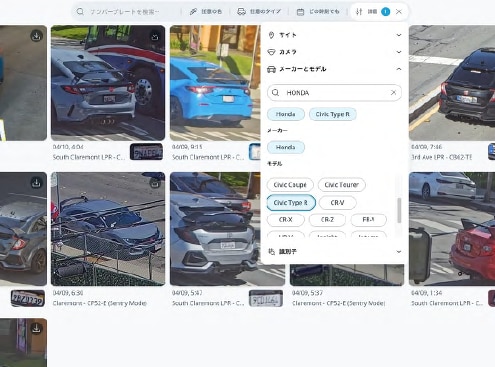Open the どの時刻でも time filter dropdown
The image size is (495, 367).
[x=319, y=12]
